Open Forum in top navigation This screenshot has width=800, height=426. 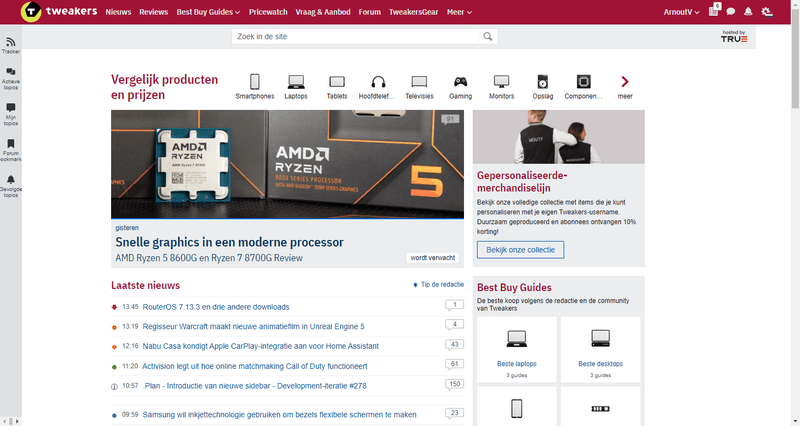click(369, 12)
